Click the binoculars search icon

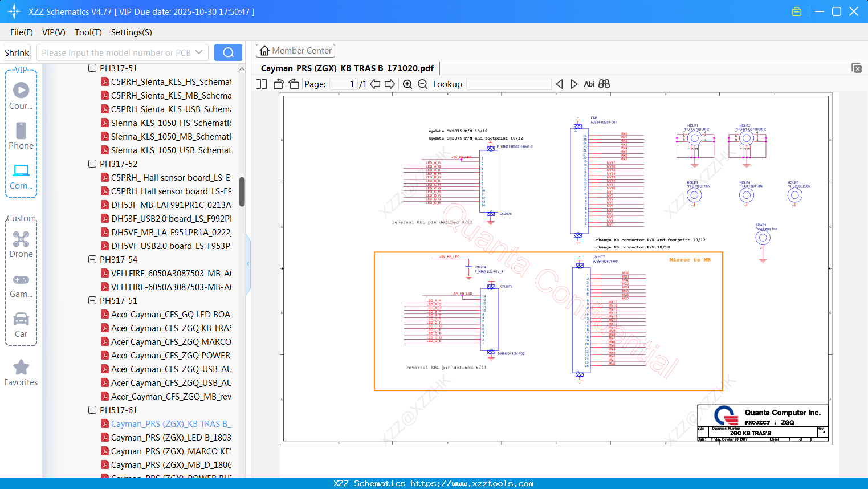[x=604, y=84]
